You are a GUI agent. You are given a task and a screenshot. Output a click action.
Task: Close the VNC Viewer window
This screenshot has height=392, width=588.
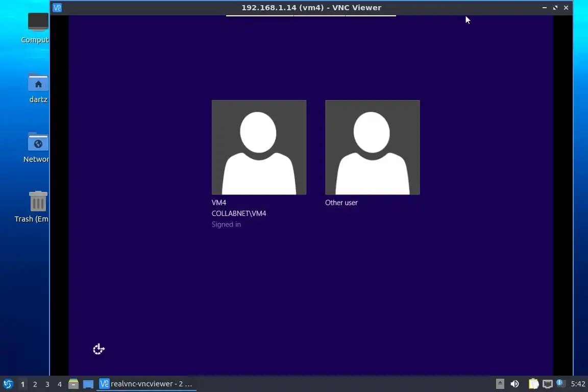point(566,8)
